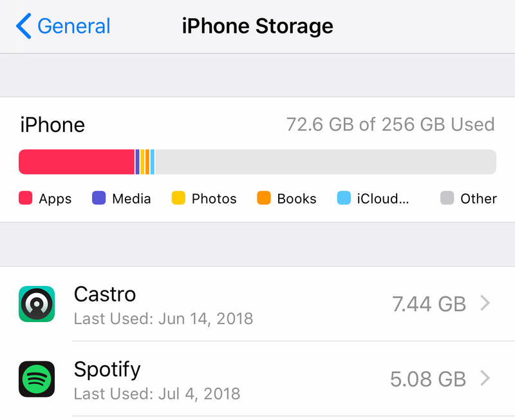Image resolution: width=515 pixels, height=420 pixels.
Task: Tap the Spotify app icon
Action: pos(37,379)
